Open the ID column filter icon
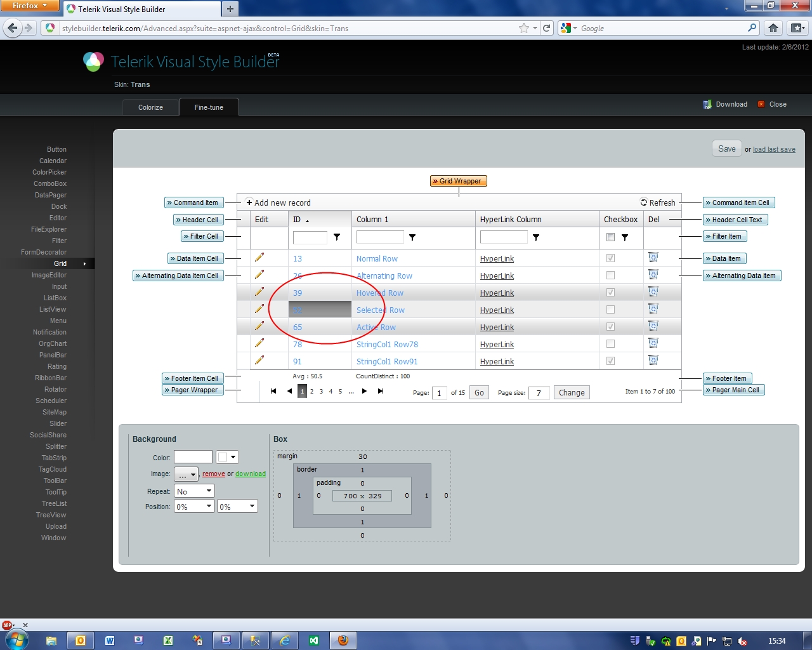812x650 pixels. click(337, 237)
